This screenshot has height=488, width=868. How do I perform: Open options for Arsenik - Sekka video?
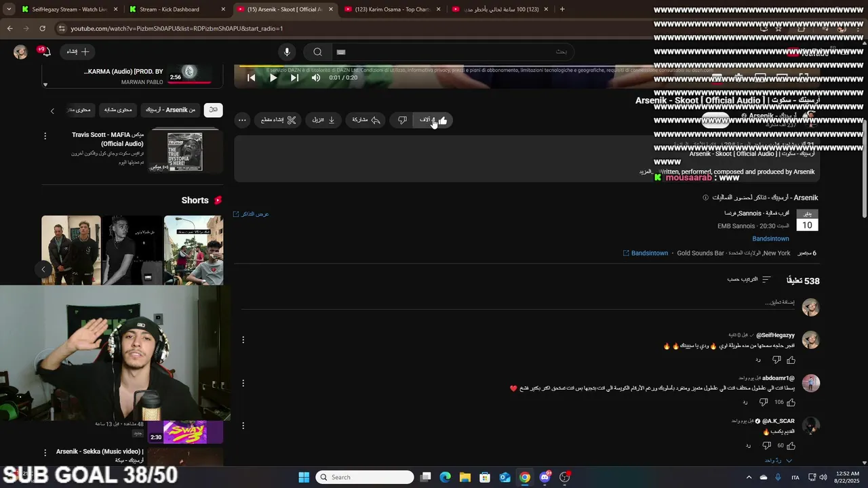point(45,452)
